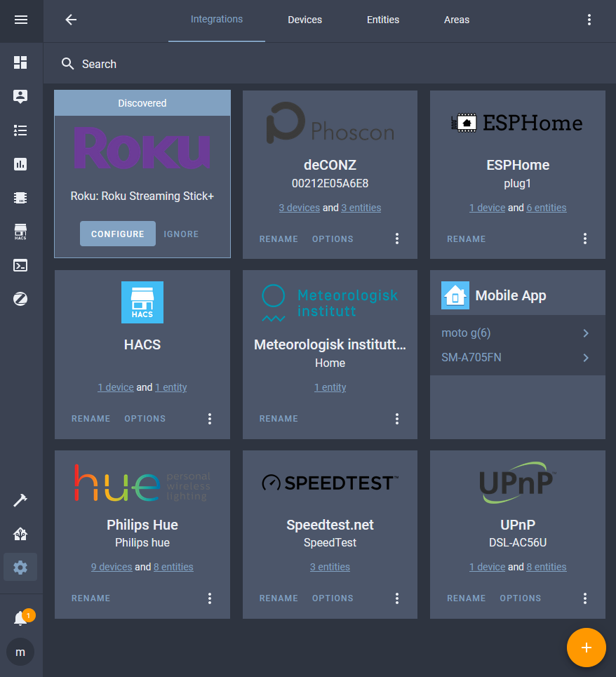Add a new integration with the plus button

point(587,648)
